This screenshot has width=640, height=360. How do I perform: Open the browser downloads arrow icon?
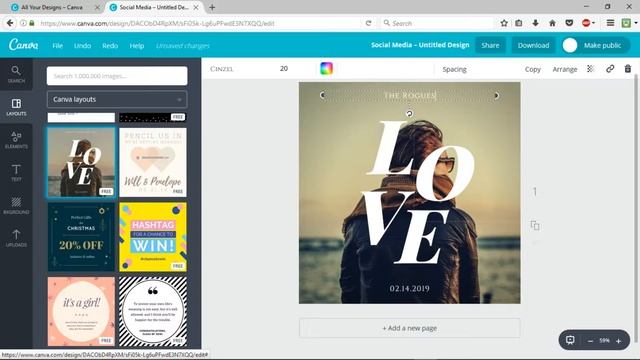pos(535,23)
